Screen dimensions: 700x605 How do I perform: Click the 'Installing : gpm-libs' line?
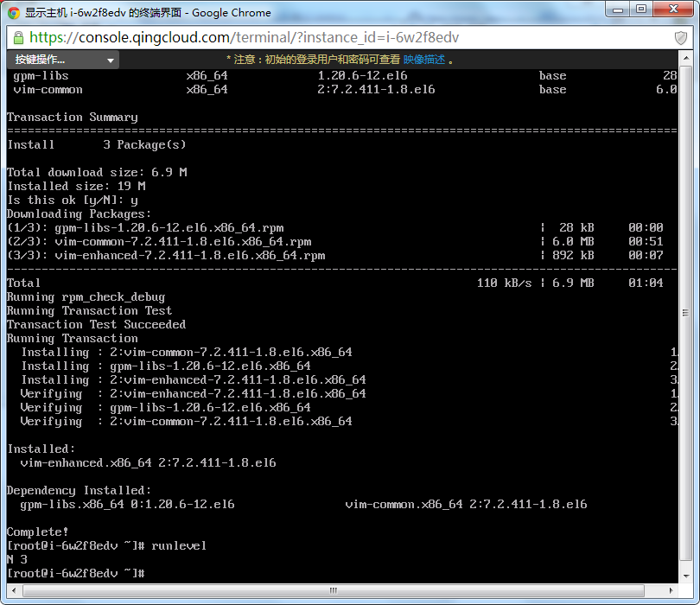coord(166,366)
